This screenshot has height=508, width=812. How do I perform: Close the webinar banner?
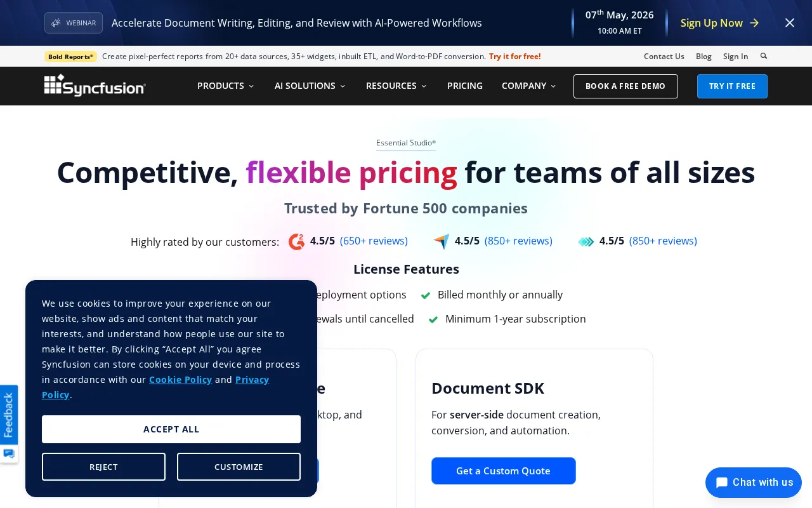coord(790,23)
